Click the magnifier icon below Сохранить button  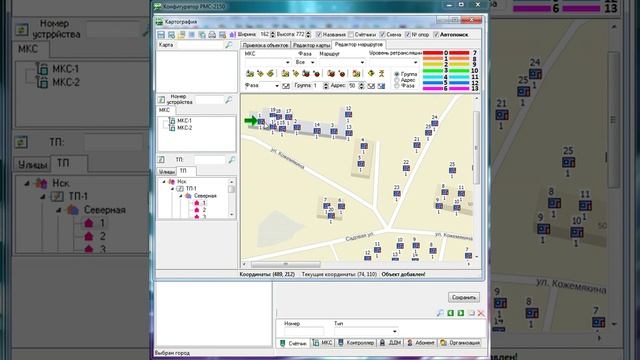coord(440,313)
